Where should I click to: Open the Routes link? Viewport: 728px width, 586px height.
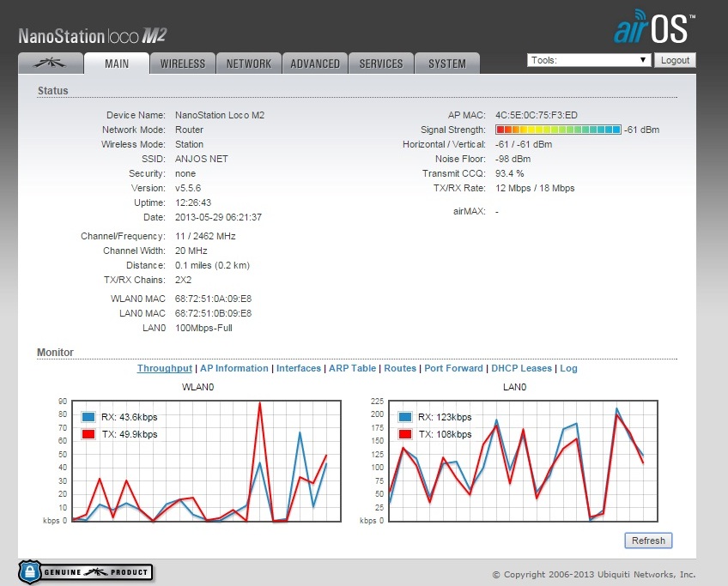coord(400,368)
